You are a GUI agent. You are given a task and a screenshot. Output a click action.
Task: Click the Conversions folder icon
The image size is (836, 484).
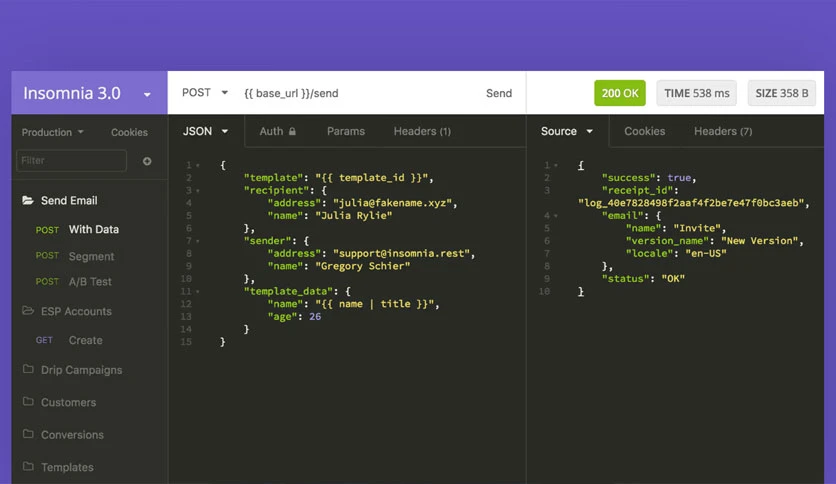[28, 434]
